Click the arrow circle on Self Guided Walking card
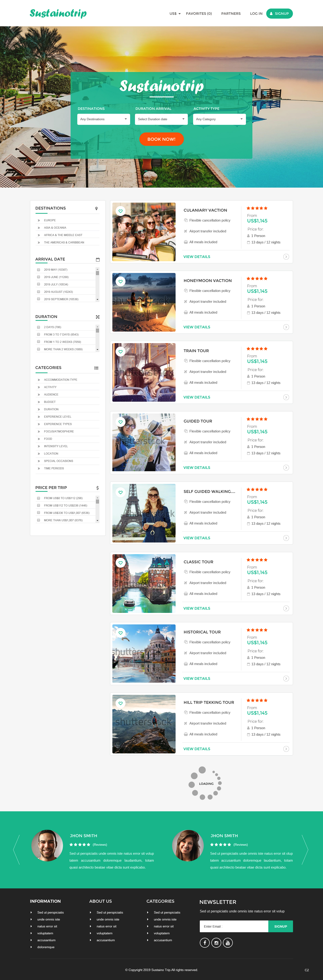 point(286,538)
